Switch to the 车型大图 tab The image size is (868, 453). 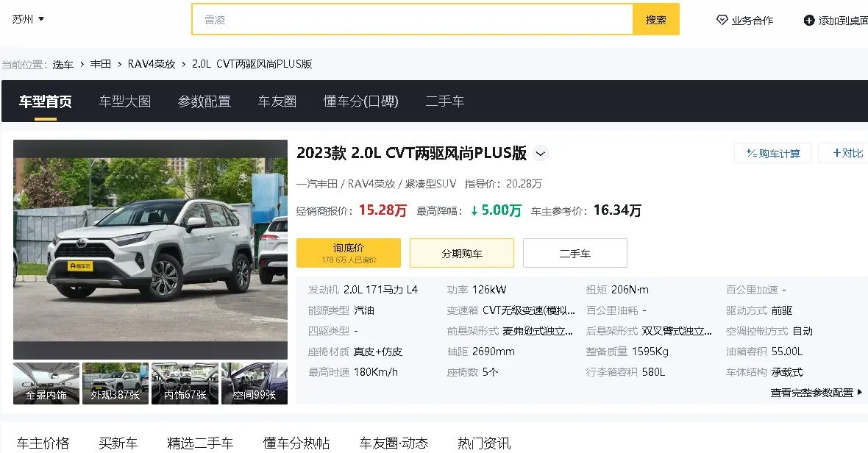coord(125,101)
